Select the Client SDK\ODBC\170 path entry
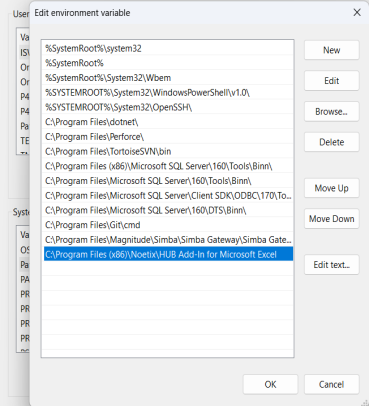Image resolution: width=369 pixels, height=406 pixels. [x=168, y=196]
